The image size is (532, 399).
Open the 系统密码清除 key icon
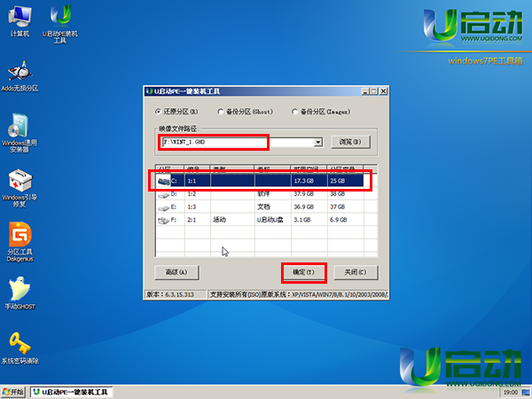[x=20, y=348]
